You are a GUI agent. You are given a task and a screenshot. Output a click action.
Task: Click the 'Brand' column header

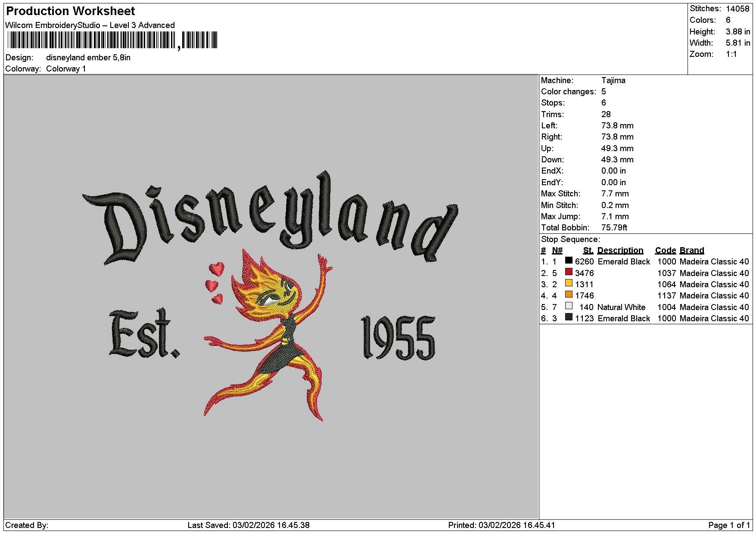692,251
